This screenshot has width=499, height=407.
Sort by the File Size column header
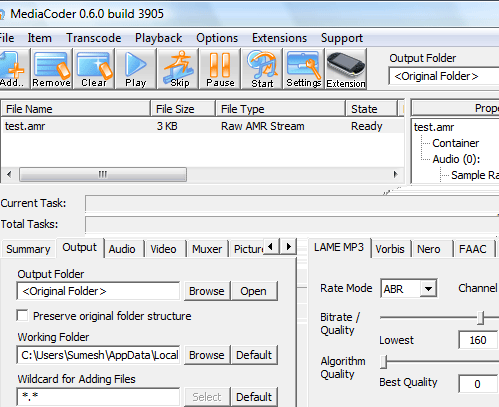click(x=183, y=109)
